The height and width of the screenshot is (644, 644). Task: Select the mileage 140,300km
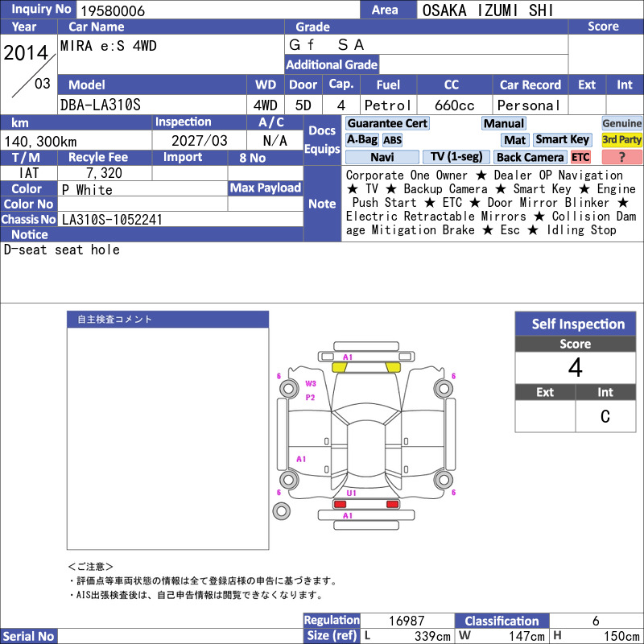point(40,142)
